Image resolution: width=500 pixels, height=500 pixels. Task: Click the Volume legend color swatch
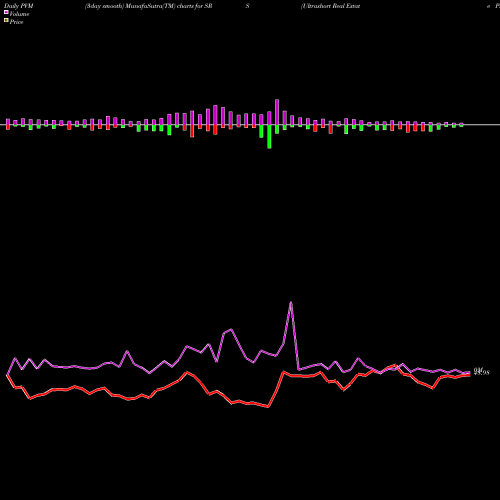[6, 12]
